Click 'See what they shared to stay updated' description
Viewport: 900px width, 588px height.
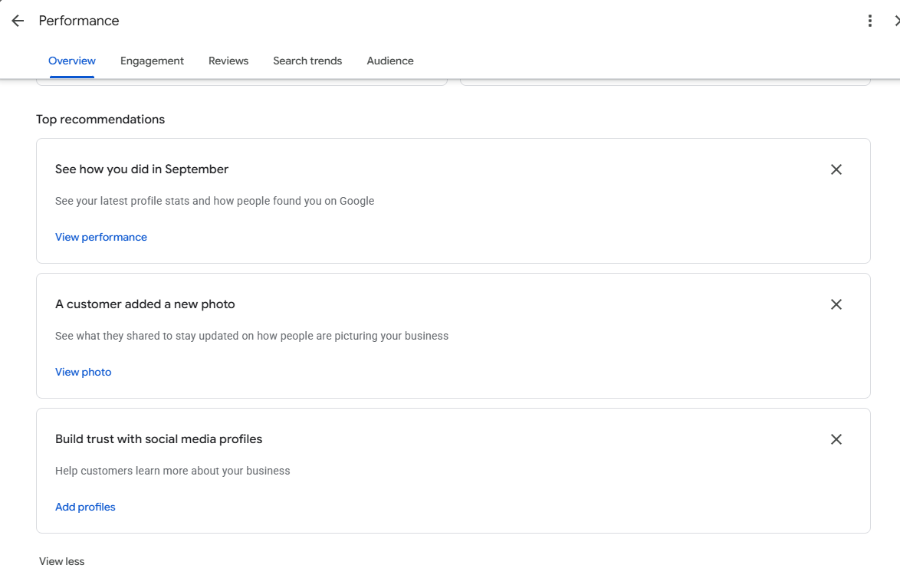252,336
